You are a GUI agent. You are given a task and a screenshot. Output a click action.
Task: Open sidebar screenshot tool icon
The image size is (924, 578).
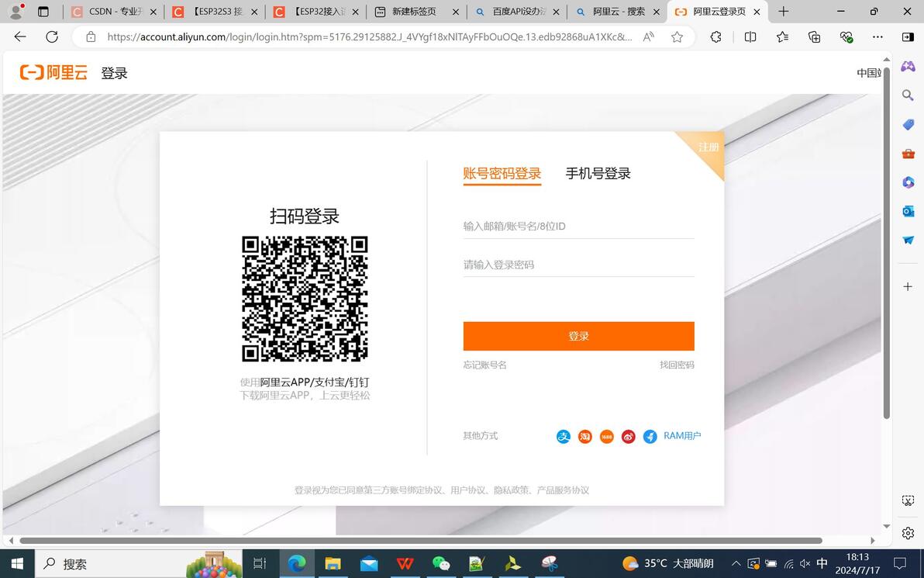click(x=908, y=500)
